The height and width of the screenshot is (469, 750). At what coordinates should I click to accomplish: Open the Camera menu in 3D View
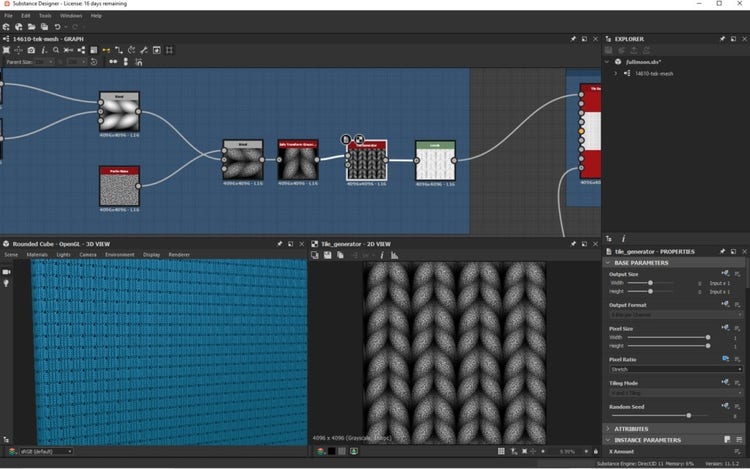(88, 255)
